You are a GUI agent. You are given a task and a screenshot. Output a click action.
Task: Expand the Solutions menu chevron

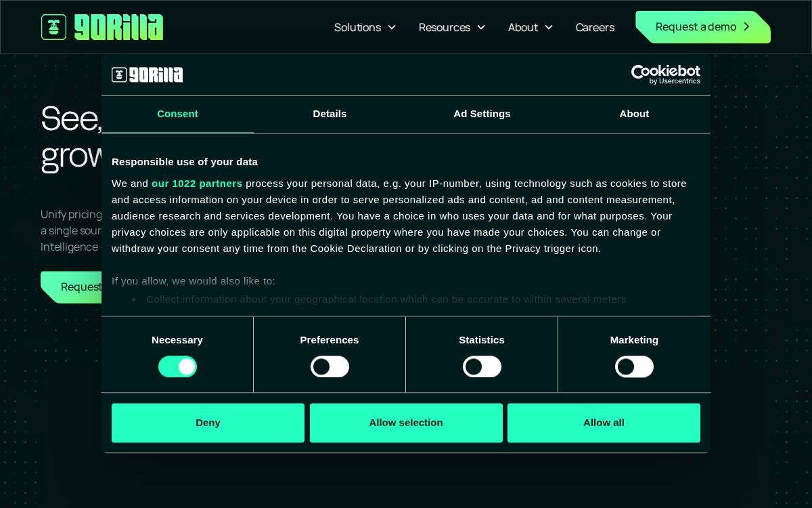[x=392, y=27]
